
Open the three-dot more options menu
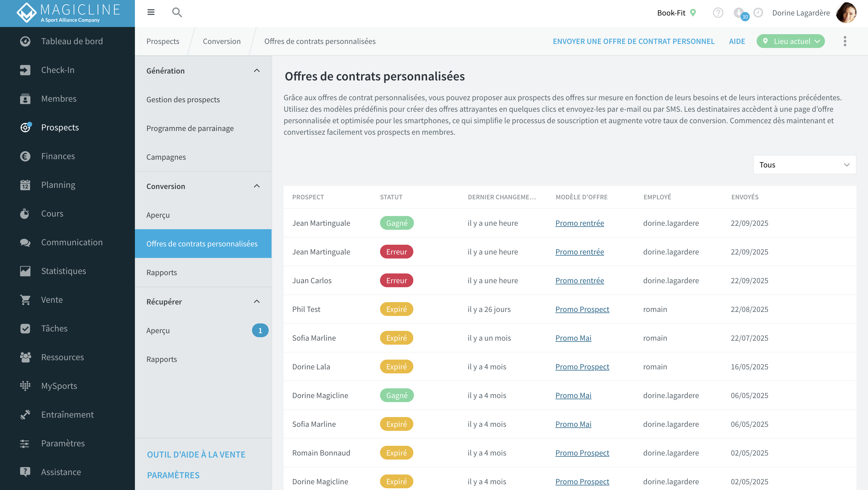pyautogui.click(x=845, y=41)
